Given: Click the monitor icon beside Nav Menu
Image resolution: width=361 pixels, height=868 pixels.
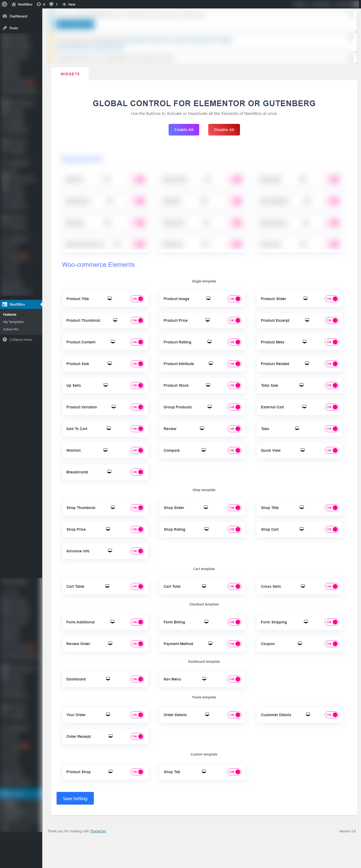Looking at the screenshot, I should click(x=204, y=679).
